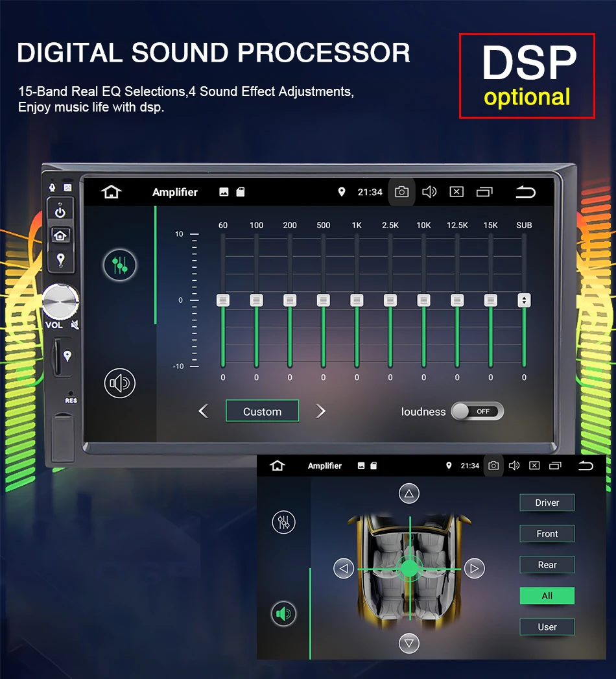Open the equalizer tab icon in main screen sidebar
Image resolution: width=616 pixels, height=679 pixels.
(119, 265)
